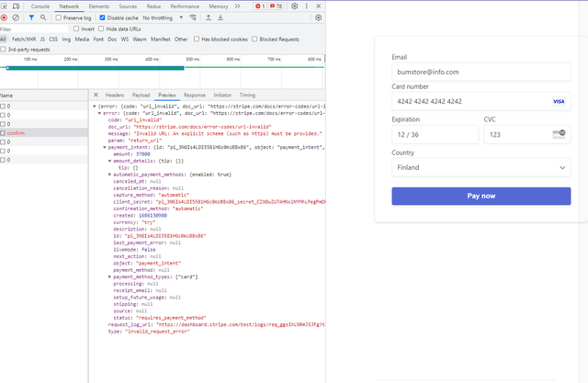The width and height of the screenshot is (588, 383).
Task: Enable the Invert filter checkbox
Action: pyautogui.click(x=76, y=28)
